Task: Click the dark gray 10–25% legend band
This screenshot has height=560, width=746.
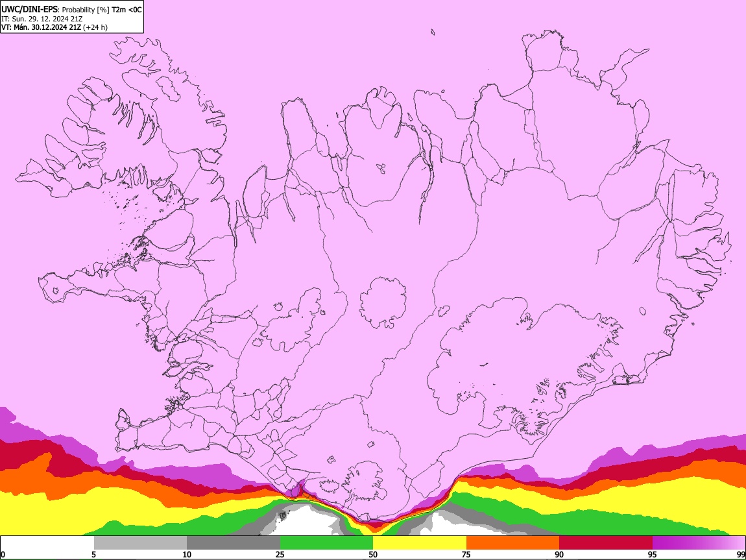Action: point(234,543)
